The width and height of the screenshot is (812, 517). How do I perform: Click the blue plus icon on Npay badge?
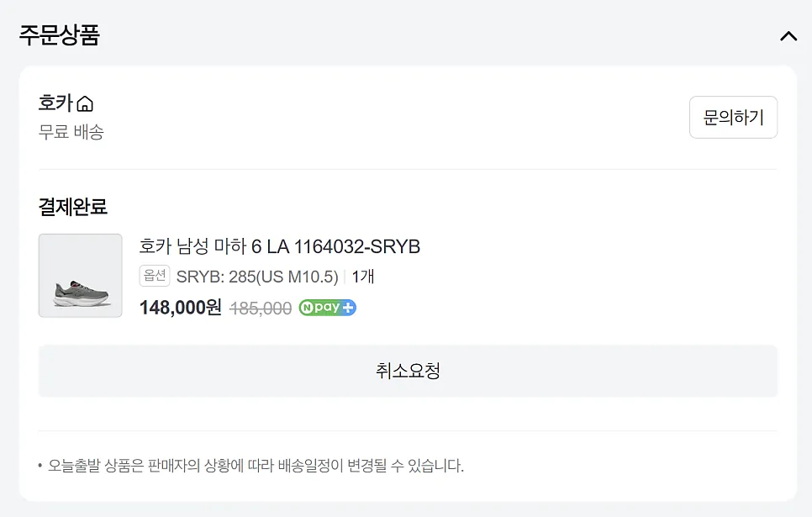click(x=348, y=308)
